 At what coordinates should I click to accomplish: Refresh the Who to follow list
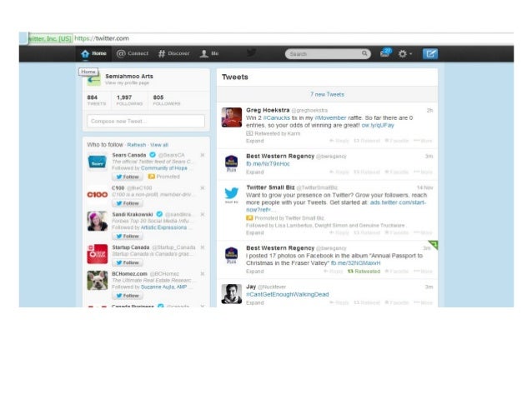tap(137, 145)
